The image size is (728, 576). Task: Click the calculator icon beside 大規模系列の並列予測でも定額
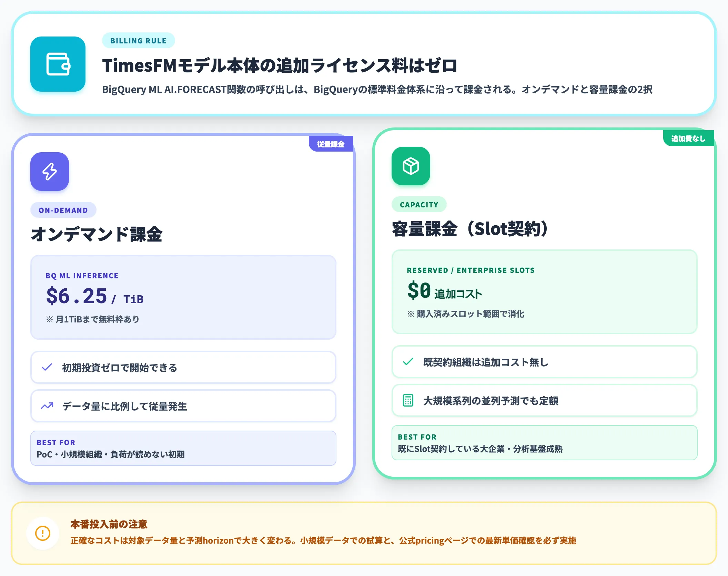(x=408, y=400)
